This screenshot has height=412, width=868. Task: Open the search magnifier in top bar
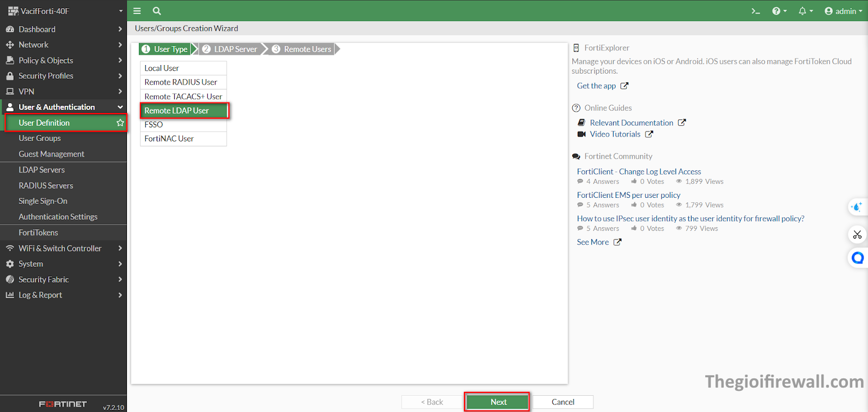[x=157, y=11]
